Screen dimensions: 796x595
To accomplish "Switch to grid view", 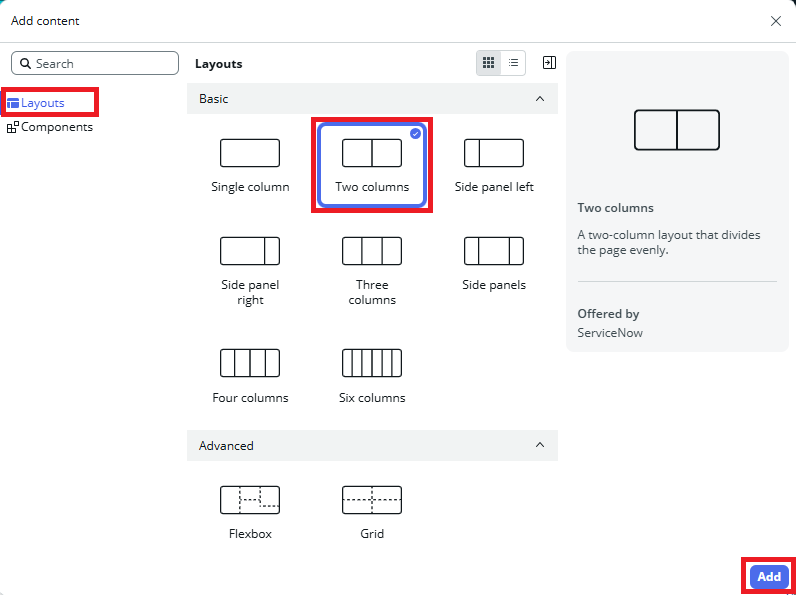I will [488, 63].
